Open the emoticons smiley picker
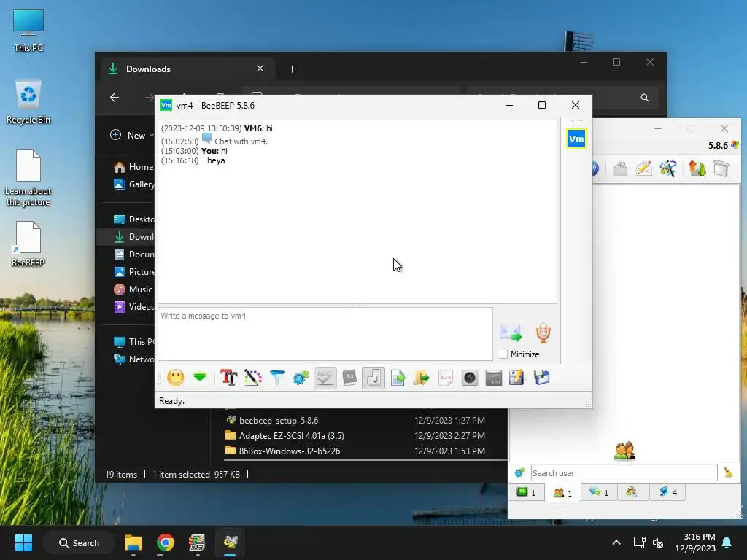747x560 pixels. [x=175, y=378]
